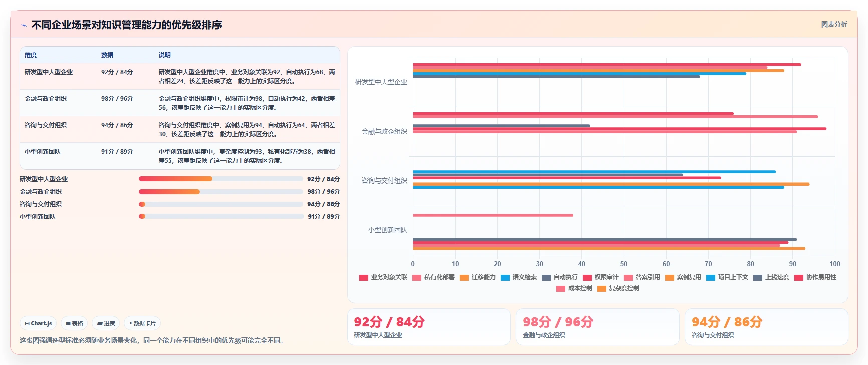Open the 94分 / 86分 summary card
This screenshot has height=365, width=868.
click(x=766, y=327)
